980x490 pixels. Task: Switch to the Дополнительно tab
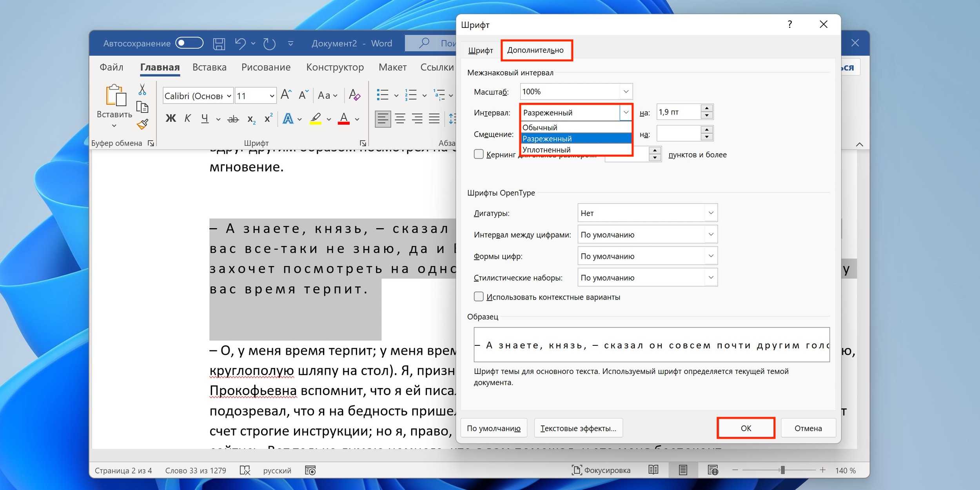[535, 50]
